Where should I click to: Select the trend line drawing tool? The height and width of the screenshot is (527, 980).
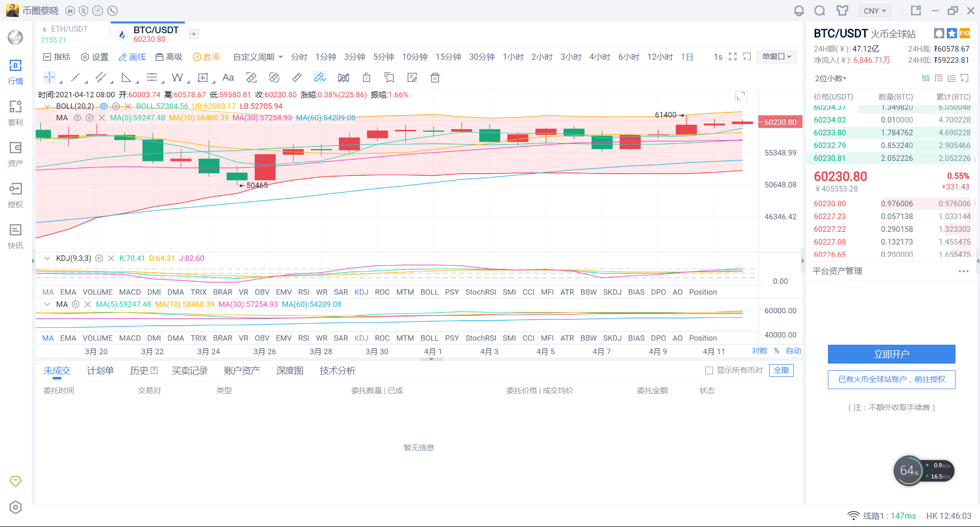75,78
